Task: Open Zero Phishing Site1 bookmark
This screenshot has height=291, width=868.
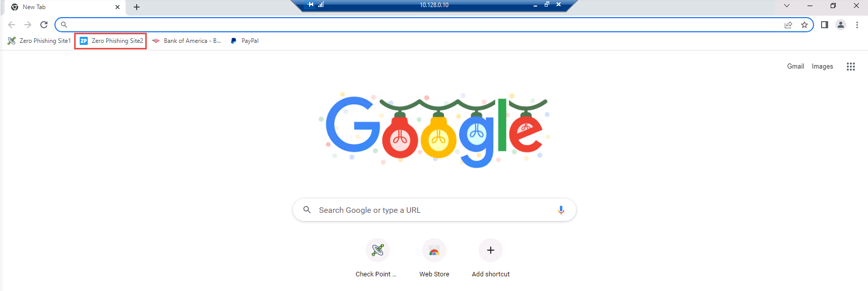Action: point(39,41)
